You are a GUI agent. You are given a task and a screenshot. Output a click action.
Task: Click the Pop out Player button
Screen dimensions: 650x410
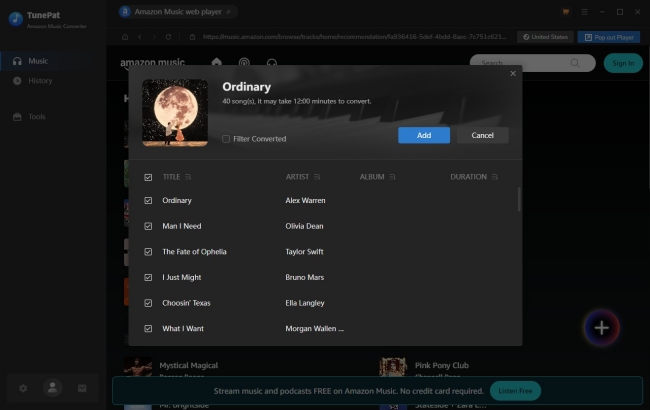pos(609,37)
